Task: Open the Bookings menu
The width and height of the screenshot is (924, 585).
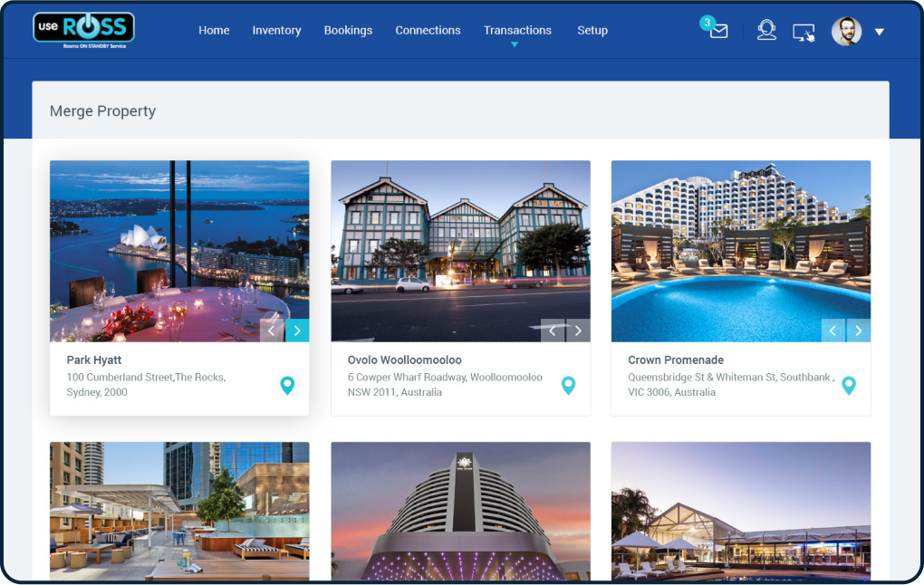Action: tap(348, 30)
